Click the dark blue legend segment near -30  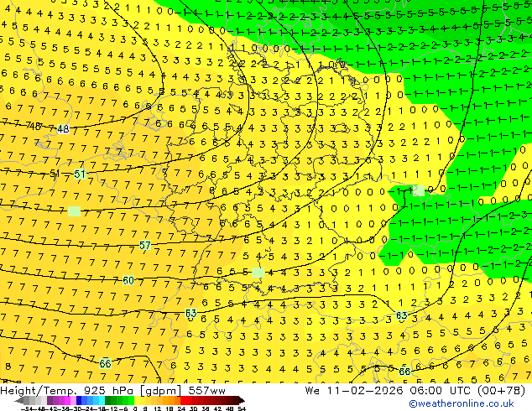point(79,401)
